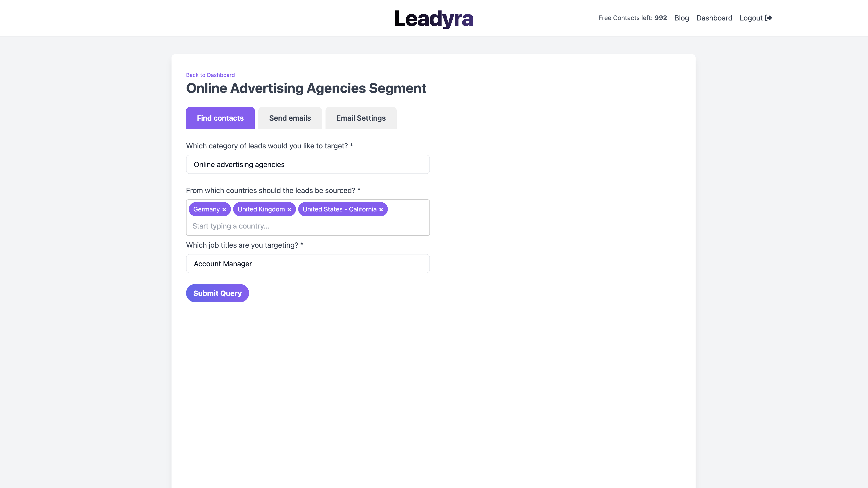The height and width of the screenshot is (488, 868).
Task: Click the Logout text link
Action: [751, 18]
